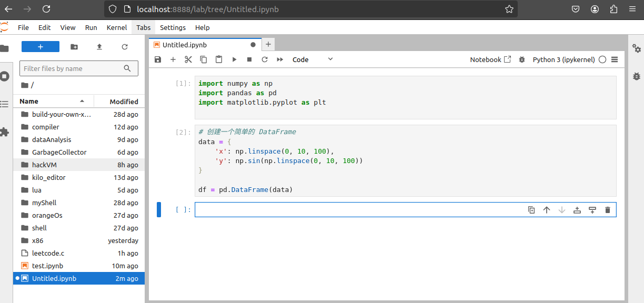Click the Python 3 (ipykernel) kernel name
This screenshot has height=303, width=644.
click(x=563, y=59)
